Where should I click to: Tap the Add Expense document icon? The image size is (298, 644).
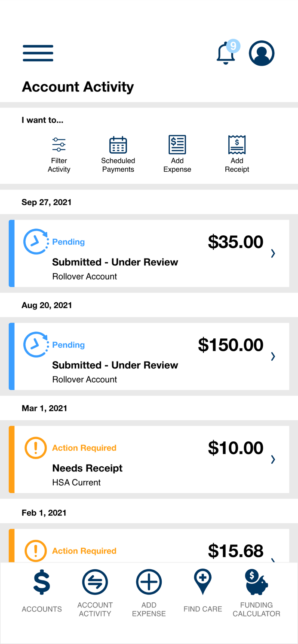pos(177,145)
